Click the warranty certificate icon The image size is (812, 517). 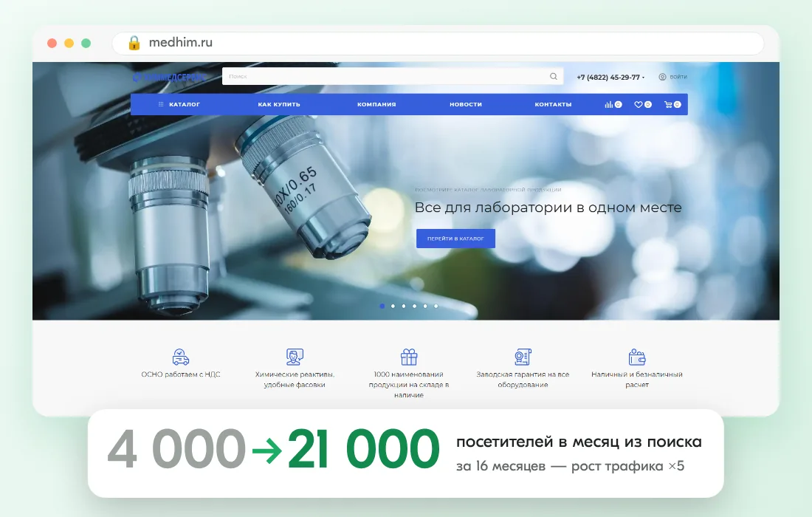click(523, 357)
